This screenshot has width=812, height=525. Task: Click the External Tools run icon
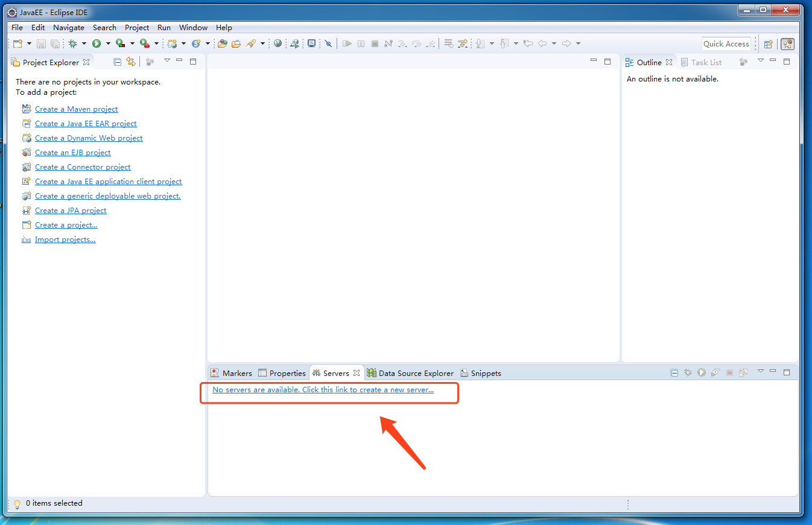tap(144, 43)
